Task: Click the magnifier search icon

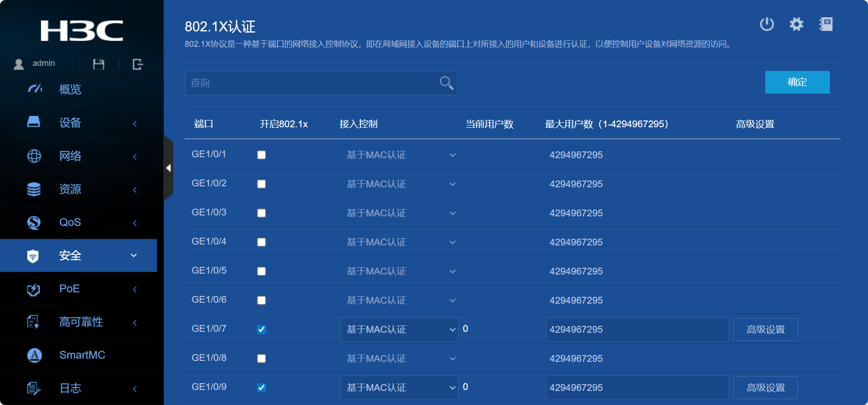Action: [x=446, y=83]
